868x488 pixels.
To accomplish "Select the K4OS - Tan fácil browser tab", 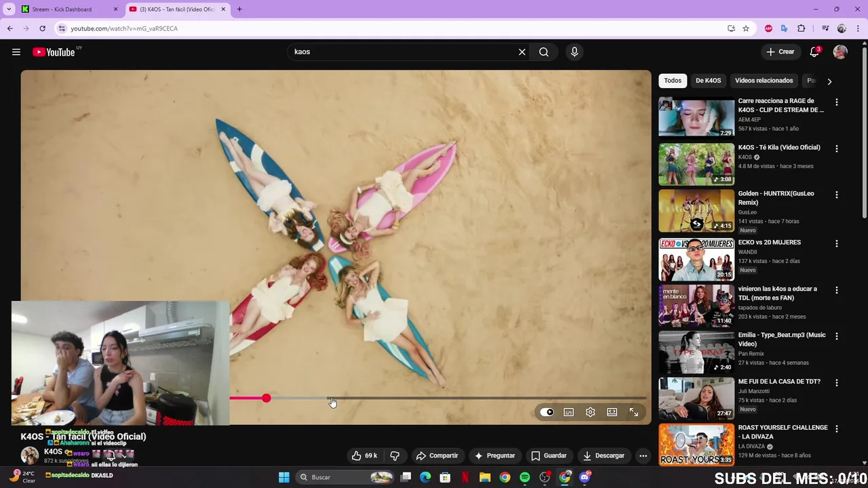I will pos(177,9).
